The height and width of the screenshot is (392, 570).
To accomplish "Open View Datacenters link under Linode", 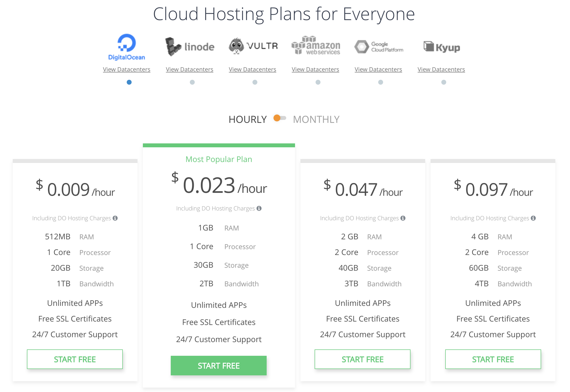I will click(190, 69).
